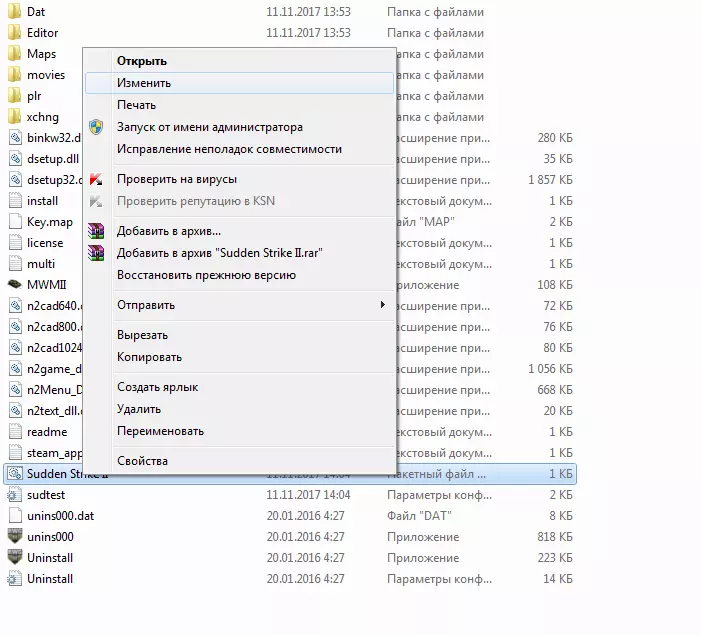Click the unins000.dat file icon
The height and width of the screenshot is (635, 701).
15,516
